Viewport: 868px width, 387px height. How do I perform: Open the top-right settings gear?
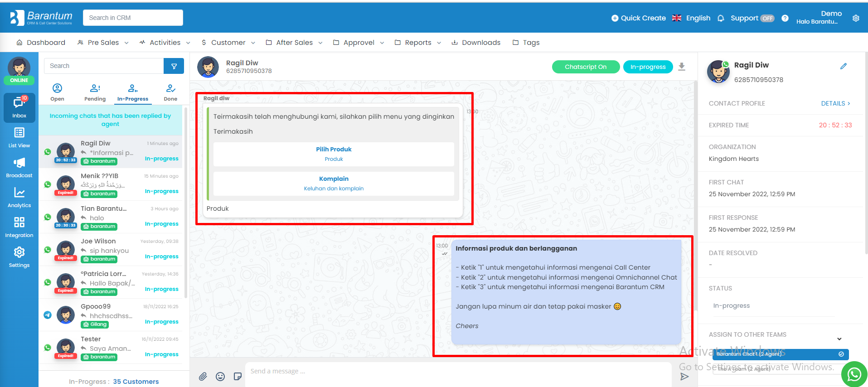tap(856, 18)
